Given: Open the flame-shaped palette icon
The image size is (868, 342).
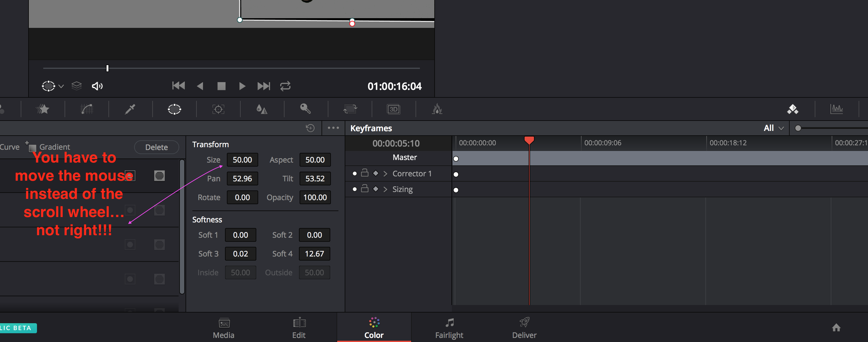Looking at the screenshot, I should [x=437, y=109].
